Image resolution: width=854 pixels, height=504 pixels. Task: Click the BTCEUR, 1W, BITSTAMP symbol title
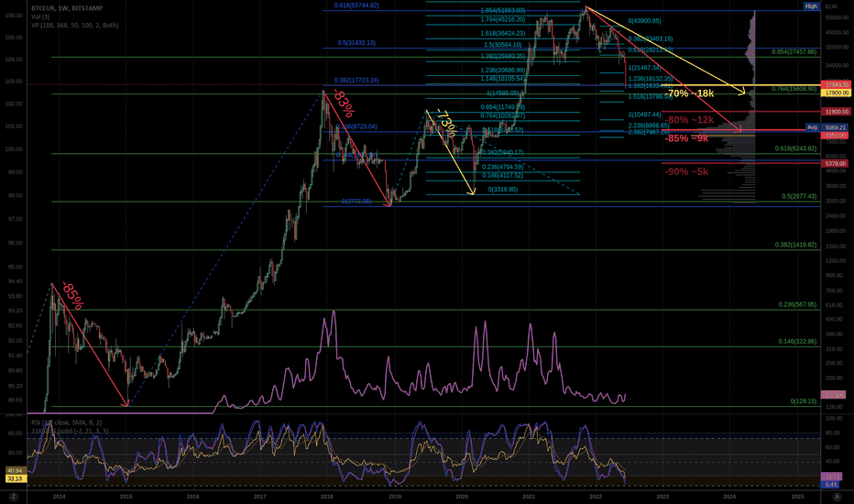(x=67, y=8)
